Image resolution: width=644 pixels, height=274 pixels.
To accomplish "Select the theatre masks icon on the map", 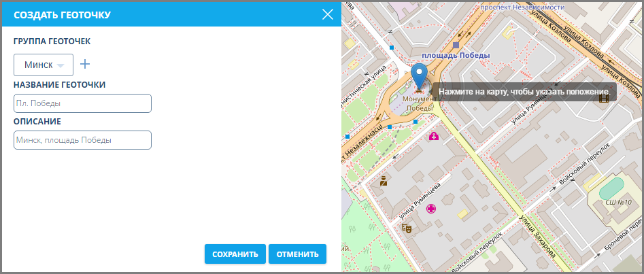I will tap(407, 228).
